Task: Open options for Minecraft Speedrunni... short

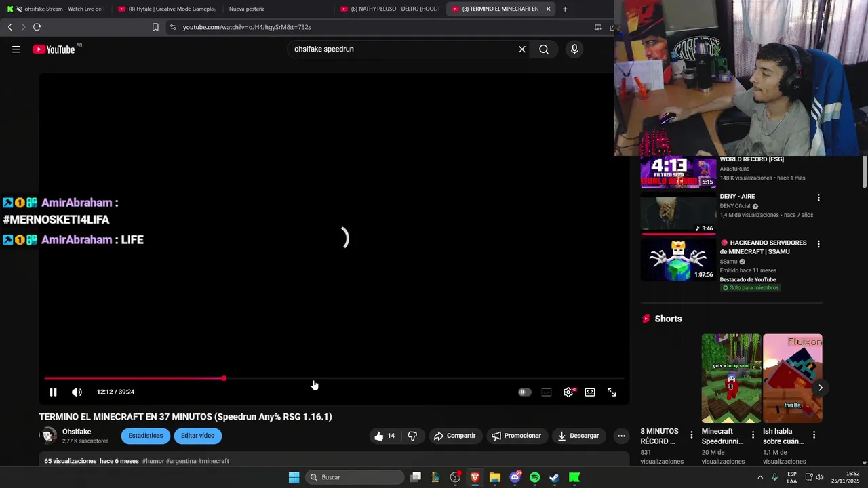Action: pyautogui.click(x=753, y=434)
